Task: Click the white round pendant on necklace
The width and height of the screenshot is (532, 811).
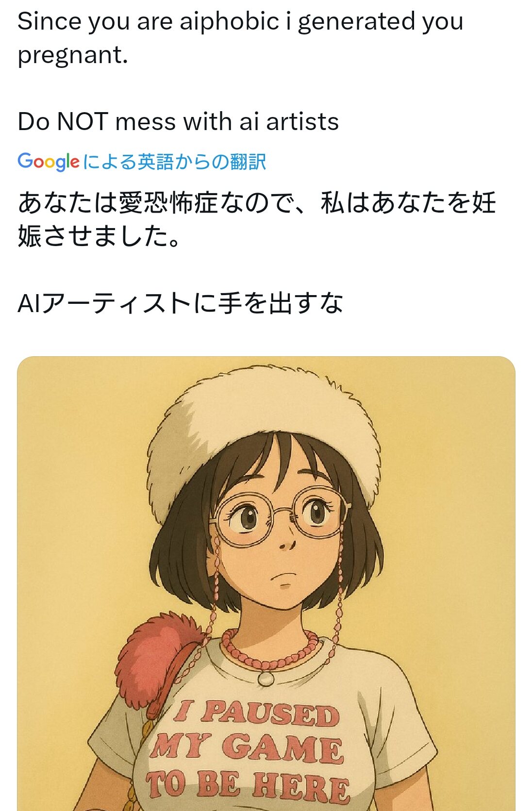Action: (x=266, y=678)
